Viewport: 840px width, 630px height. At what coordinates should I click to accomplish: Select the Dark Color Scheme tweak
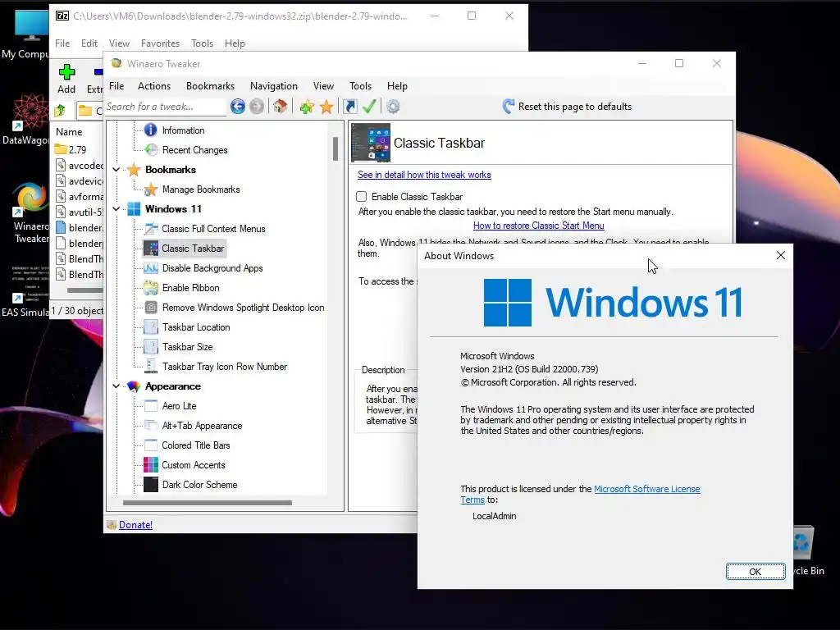[x=199, y=485]
